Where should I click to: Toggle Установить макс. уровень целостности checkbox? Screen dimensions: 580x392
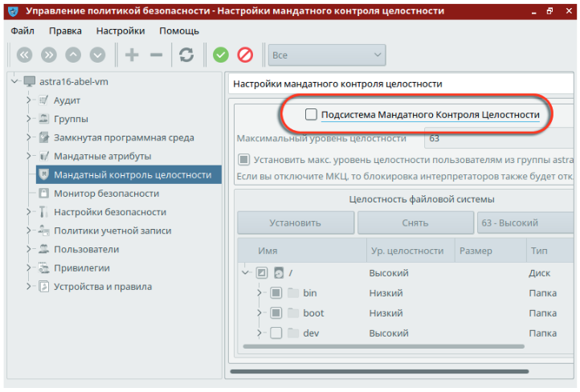click(243, 159)
